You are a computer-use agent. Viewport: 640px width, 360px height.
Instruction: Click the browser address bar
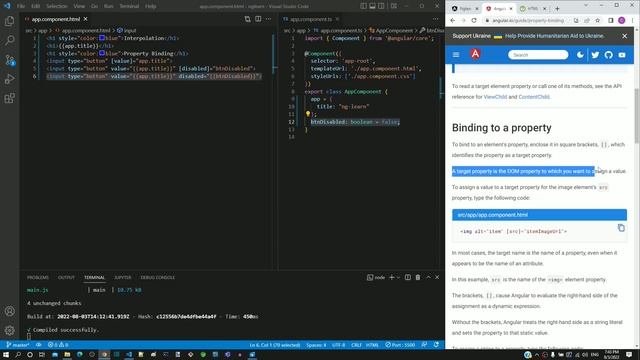point(528,20)
